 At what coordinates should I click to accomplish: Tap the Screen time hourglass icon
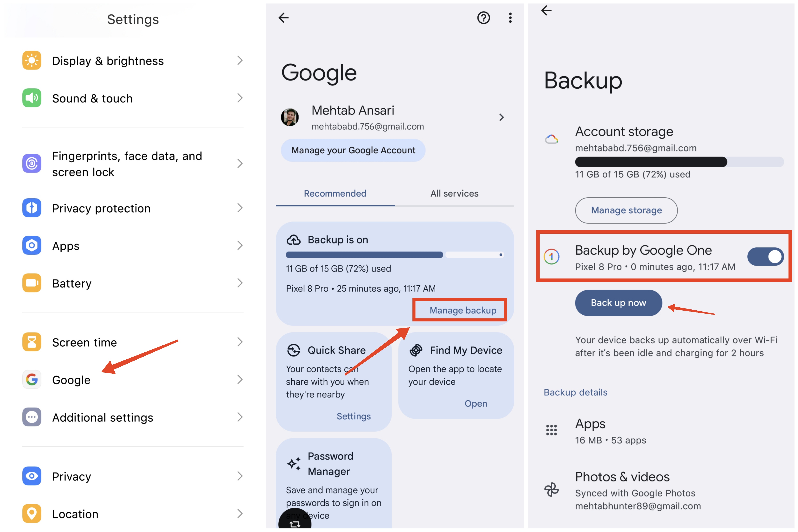[32, 342]
